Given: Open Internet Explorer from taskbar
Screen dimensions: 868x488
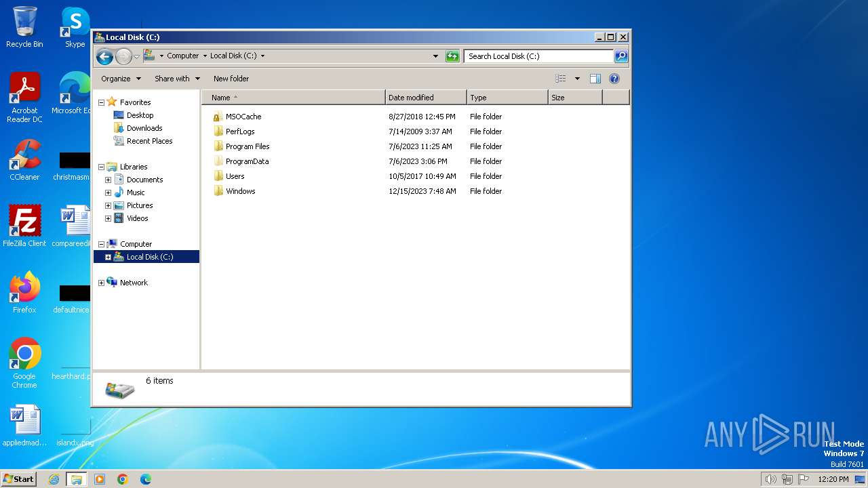Looking at the screenshot, I should point(54,479).
